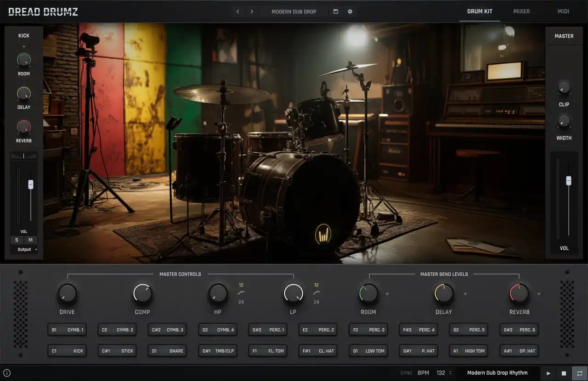This screenshot has width=588, height=381.
Task: Go to the previous preset arrow
Action: click(x=237, y=11)
